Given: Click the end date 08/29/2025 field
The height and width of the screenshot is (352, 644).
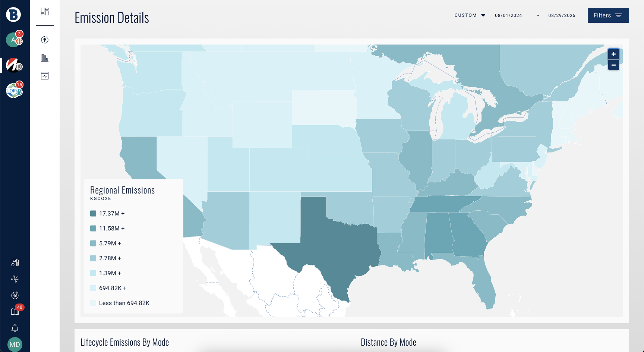Looking at the screenshot, I should tap(562, 15).
